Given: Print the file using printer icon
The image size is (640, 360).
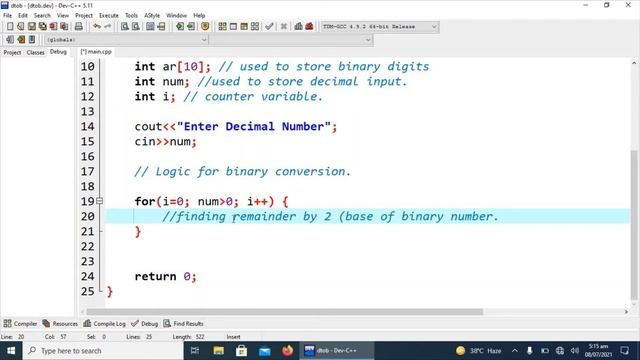Looking at the screenshot, I should 79,27.
